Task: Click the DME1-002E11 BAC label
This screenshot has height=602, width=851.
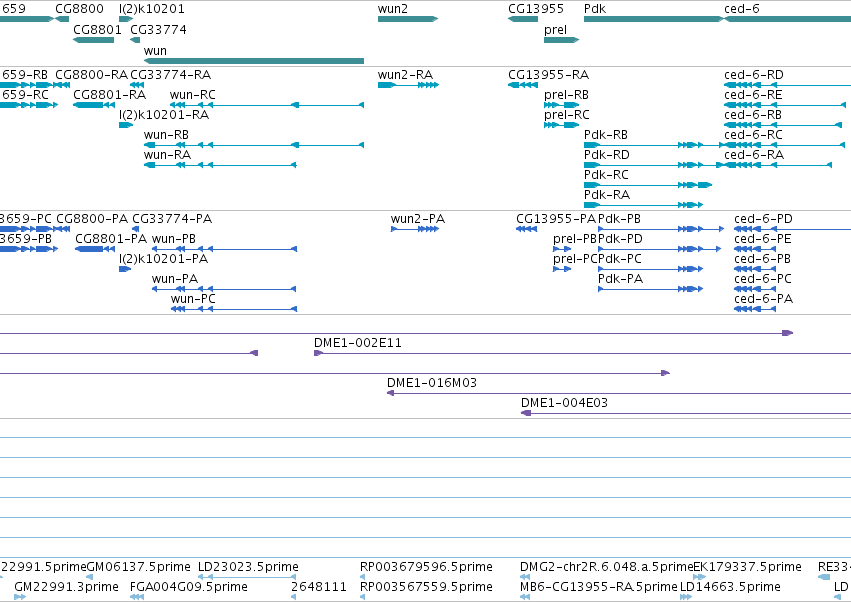Action: click(x=358, y=343)
